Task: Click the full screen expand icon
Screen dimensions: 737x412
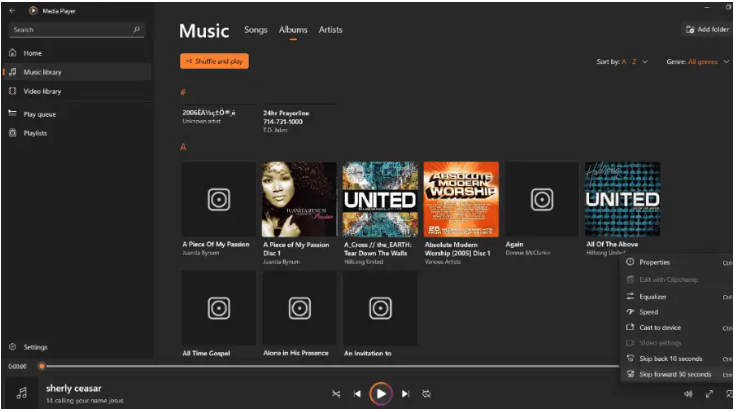Action: pos(709,394)
